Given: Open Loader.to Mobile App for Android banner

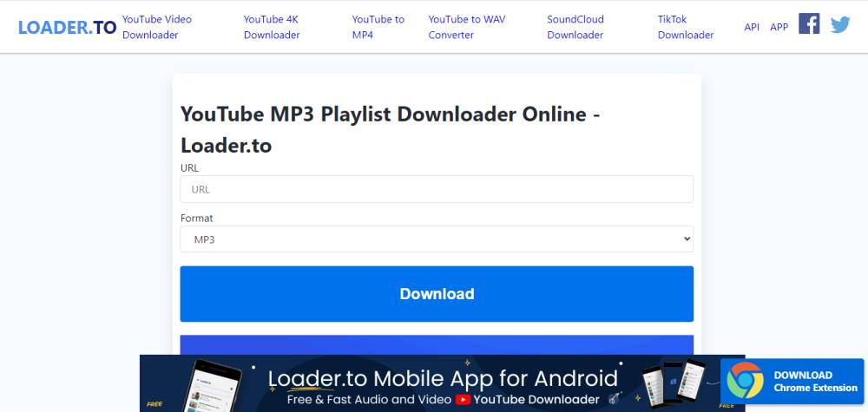Looking at the screenshot, I should [443, 383].
